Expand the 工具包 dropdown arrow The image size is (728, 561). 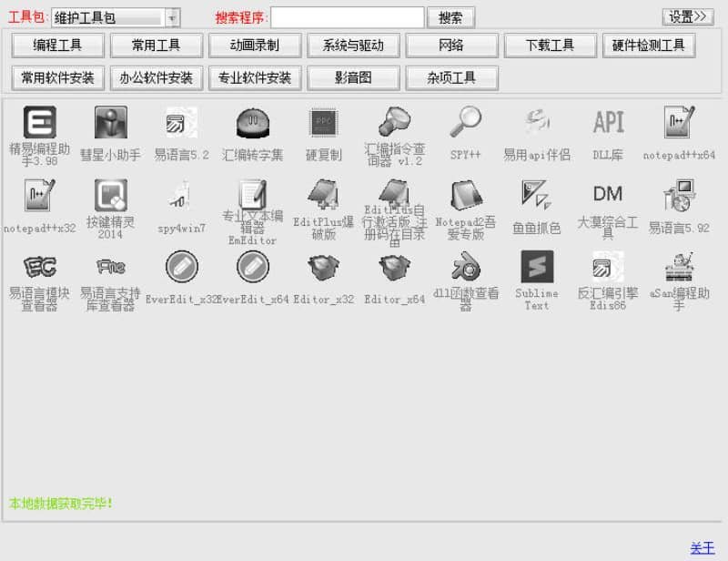pos(172,18)
